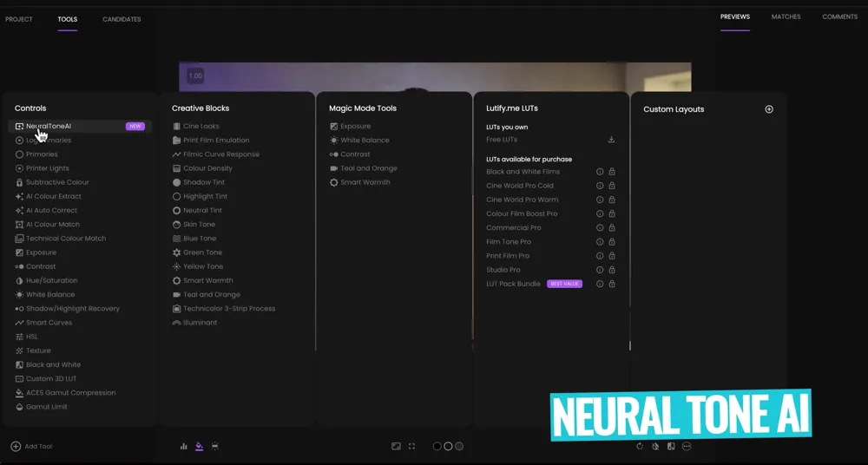This screenshot has height=465, width=868.
Task: Open the histogram scope icon
Action: [x=184, y=446]
